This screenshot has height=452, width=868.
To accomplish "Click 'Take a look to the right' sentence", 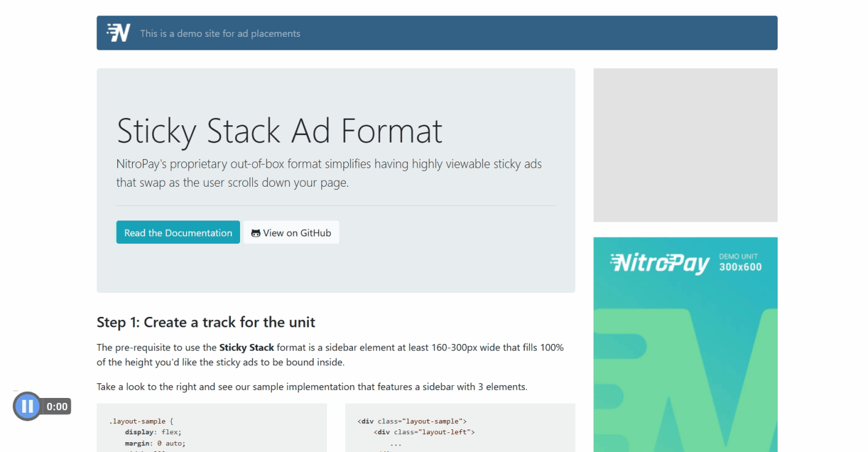I will [x=312, y=387].
